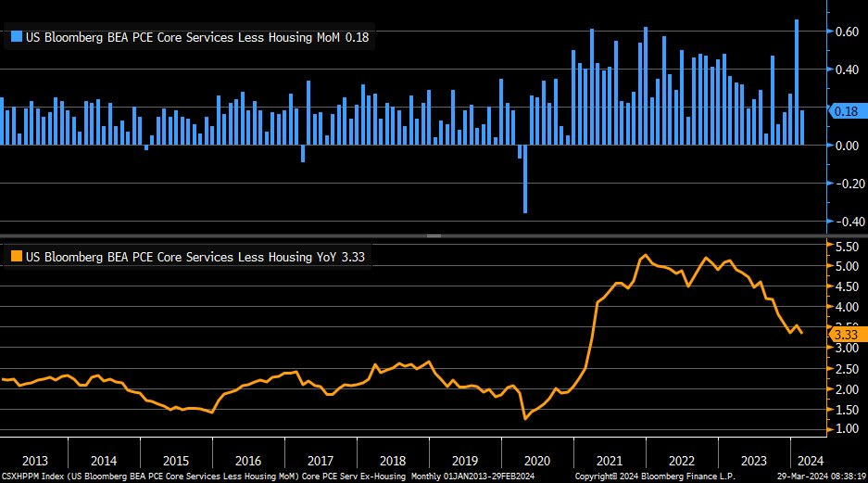Click the 2024 label on the time axis
Image resolution: width=868 pixels, height=483 pixels.
(x=808, y=460)
